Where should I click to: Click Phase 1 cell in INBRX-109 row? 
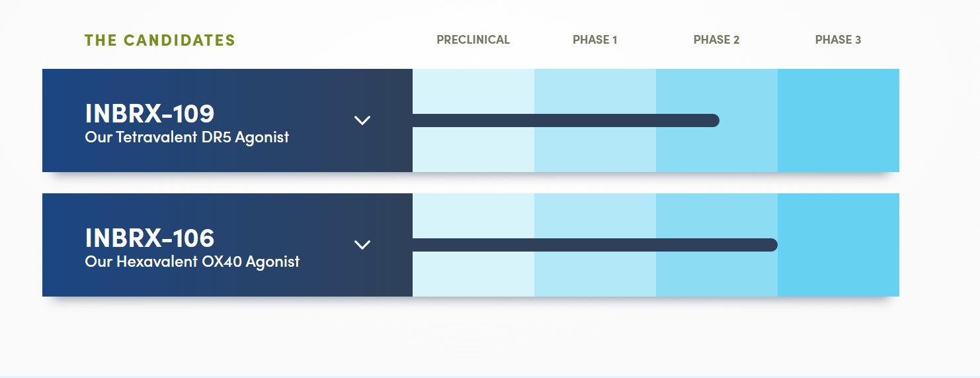point(594,149)
